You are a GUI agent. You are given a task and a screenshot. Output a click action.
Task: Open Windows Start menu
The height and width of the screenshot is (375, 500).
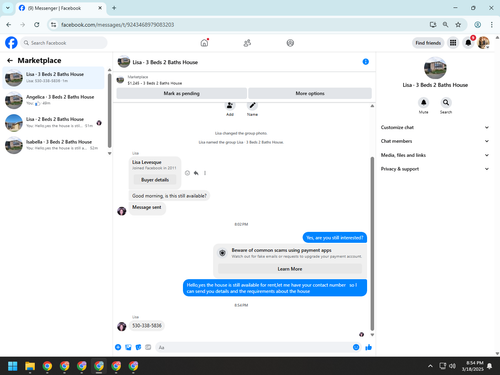point(13,366)
